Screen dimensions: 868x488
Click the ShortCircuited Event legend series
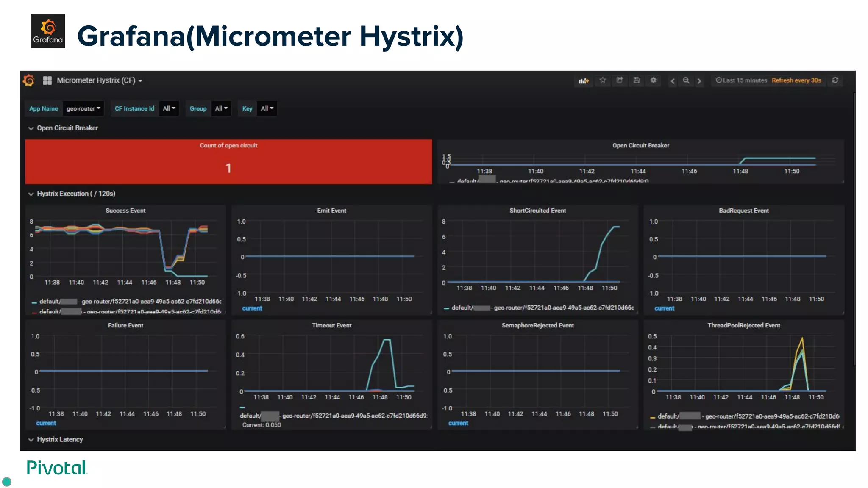click(539, 308)
